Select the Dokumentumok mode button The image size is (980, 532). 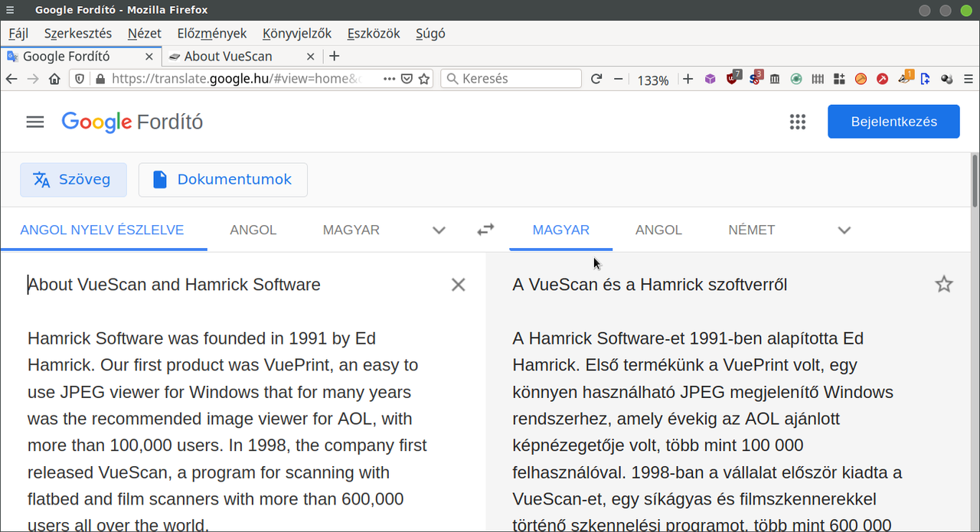pyautogui.click(x=223, y=179)
